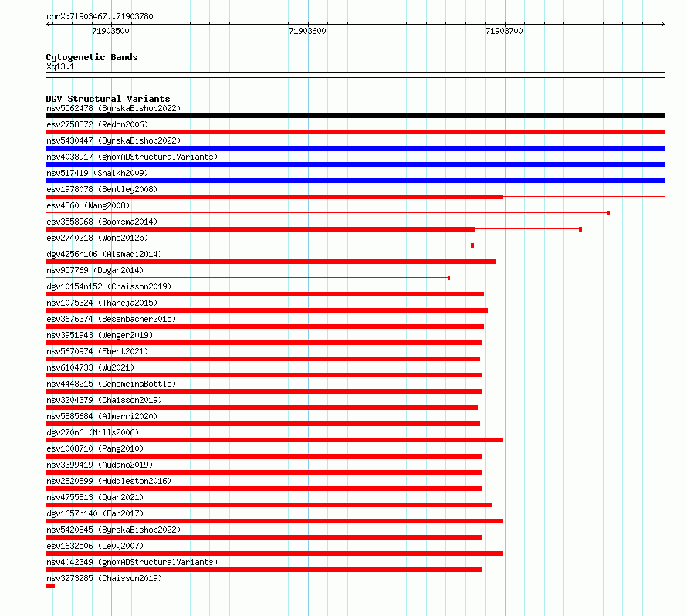
Task: Open variant nsv3951943 (Wenger2019)
Action: tap(100, 335)
